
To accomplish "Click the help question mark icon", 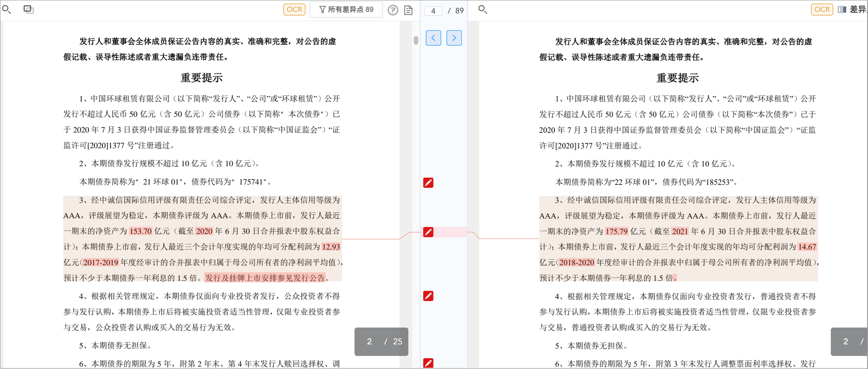I will (x=392, y=10).
